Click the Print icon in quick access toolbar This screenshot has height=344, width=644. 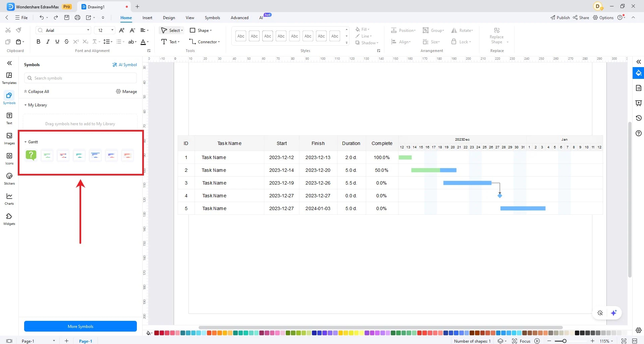(77, 17)
